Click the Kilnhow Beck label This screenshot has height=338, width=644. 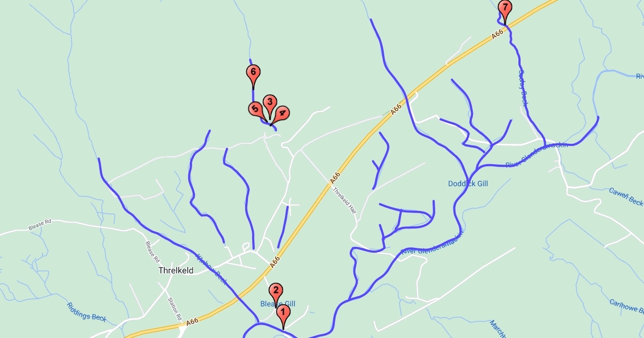(212, 269)
